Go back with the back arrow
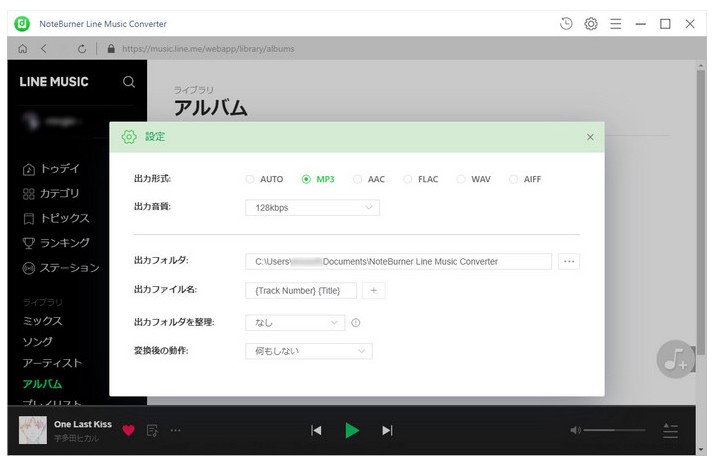Viewport: 716px width, 464px height. tap(44, 48)
